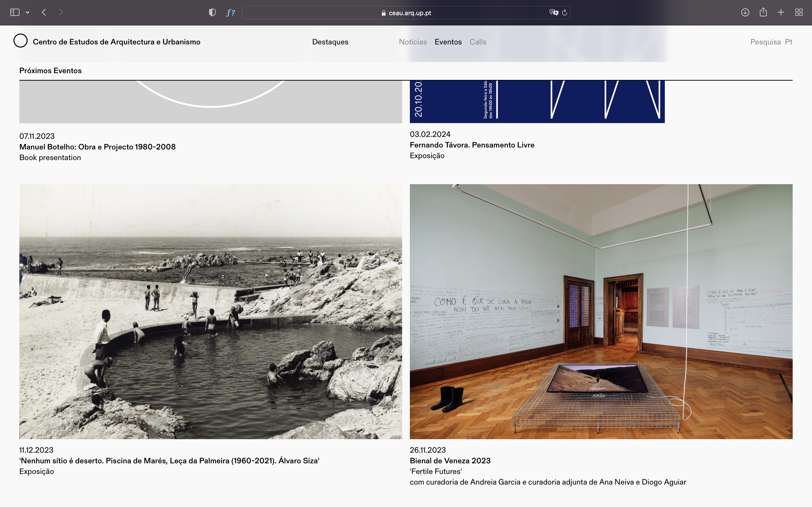Open the privacy shield report
This screenshot has height=507, width=812.
pyautogui.click(x=212, y=12)
